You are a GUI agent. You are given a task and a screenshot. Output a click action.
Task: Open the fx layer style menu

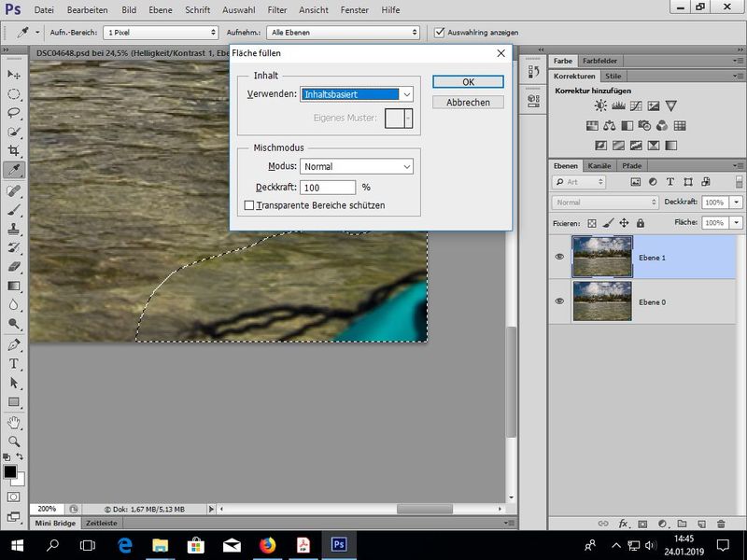[623, 524]
